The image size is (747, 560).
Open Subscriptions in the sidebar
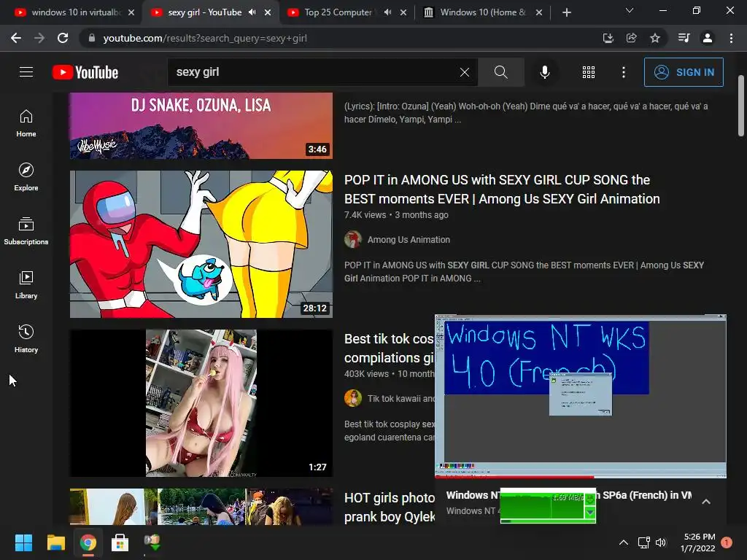point(26,231)
